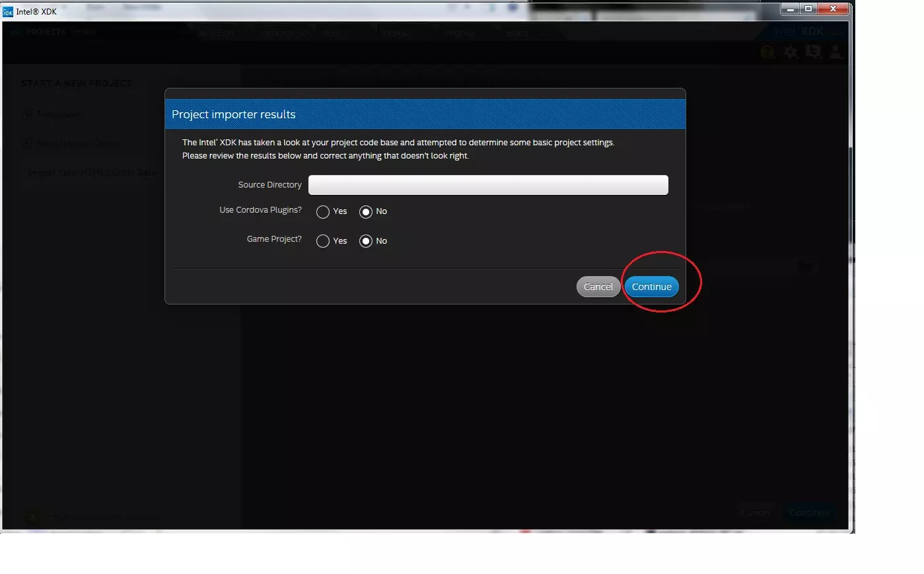Focus the Source Directory input field
Image resolution: width=924 pixels, height=574 pixels.
(488, 185)
